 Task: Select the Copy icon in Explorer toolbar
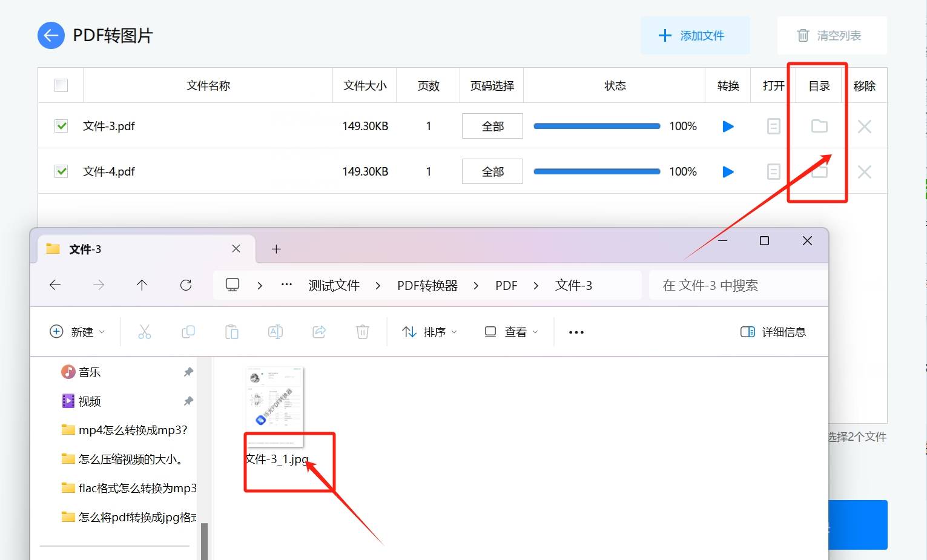pos(188,331)
